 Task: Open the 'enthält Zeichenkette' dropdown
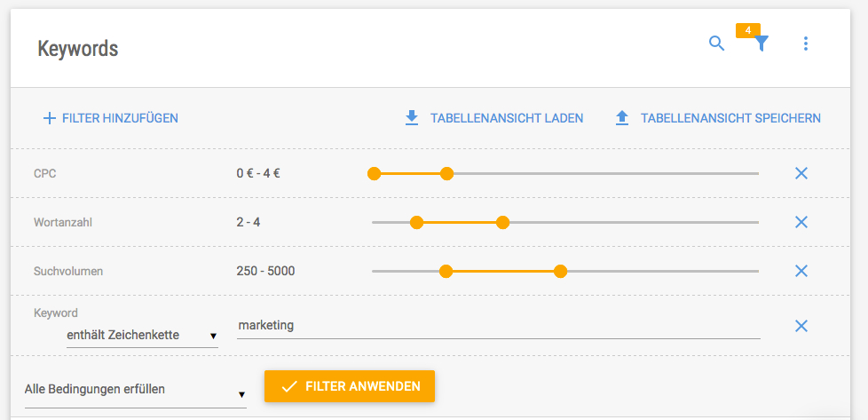142,336
